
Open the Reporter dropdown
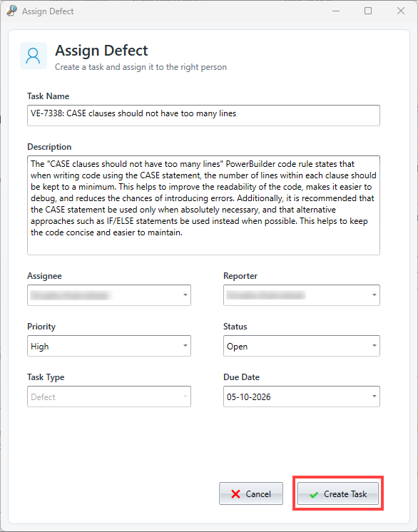point(301,295)
